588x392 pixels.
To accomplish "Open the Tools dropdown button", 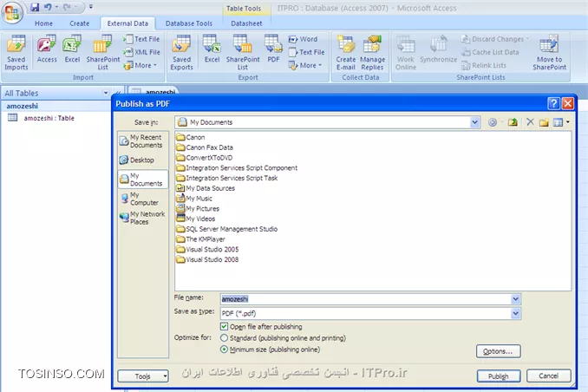I will point(143,376).
